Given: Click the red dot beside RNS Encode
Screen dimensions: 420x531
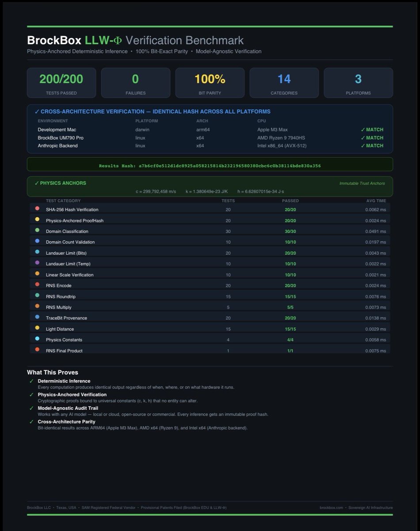Looking at the screenshot, I should click(37, 285).
